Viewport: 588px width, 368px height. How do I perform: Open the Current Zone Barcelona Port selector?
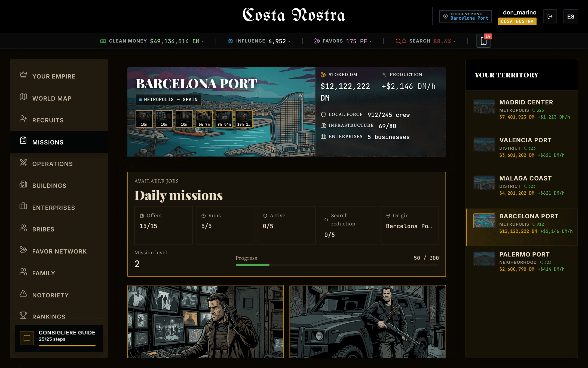pos(465,16)
